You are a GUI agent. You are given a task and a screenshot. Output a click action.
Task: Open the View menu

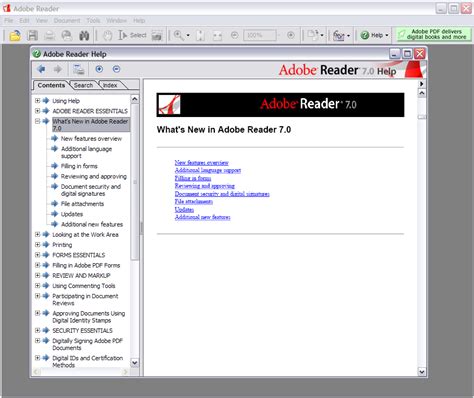(42, 21)
